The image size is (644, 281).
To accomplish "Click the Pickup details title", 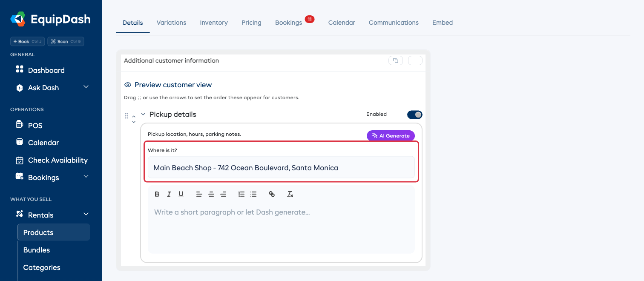I will point(172,114).
